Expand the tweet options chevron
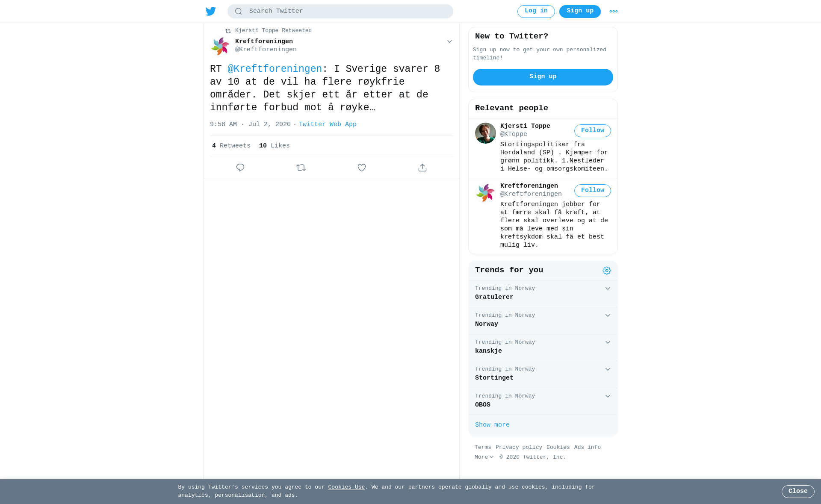 pos(449,41)
